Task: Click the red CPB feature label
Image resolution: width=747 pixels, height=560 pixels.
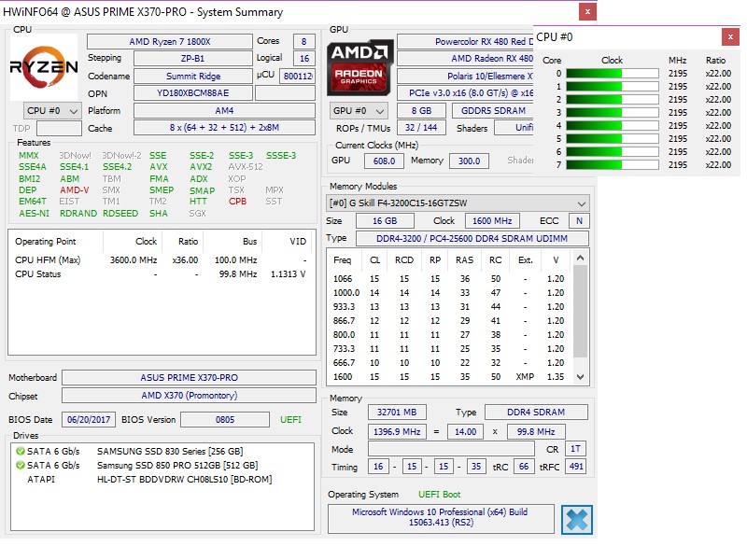Action: click(237, 202)
